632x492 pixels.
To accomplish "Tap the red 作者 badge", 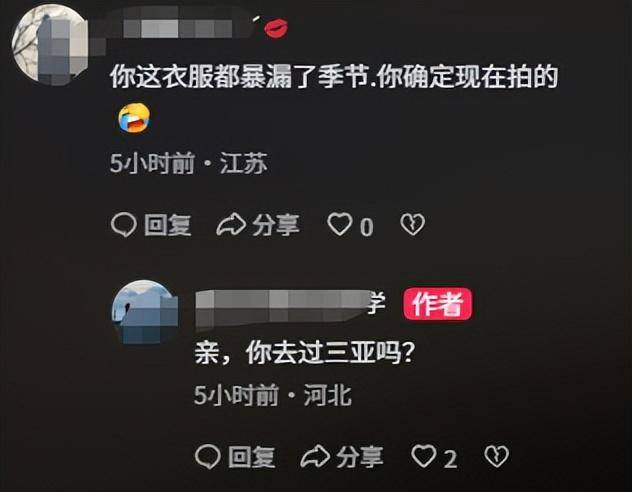I will (x=437, y=304).
